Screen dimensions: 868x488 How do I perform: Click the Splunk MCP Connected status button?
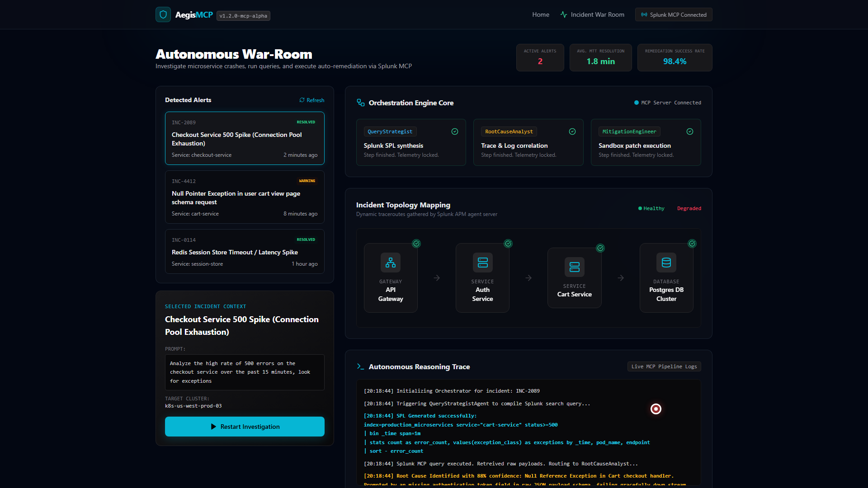[674, 14]
